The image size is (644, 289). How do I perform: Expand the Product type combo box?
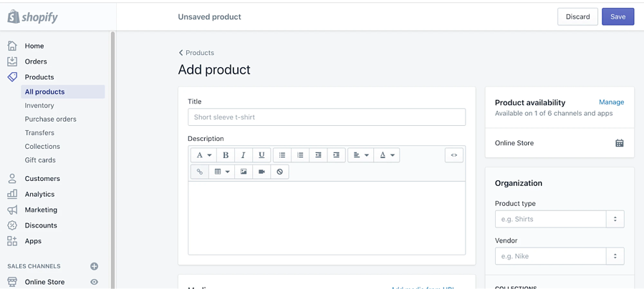coord(615,219)
